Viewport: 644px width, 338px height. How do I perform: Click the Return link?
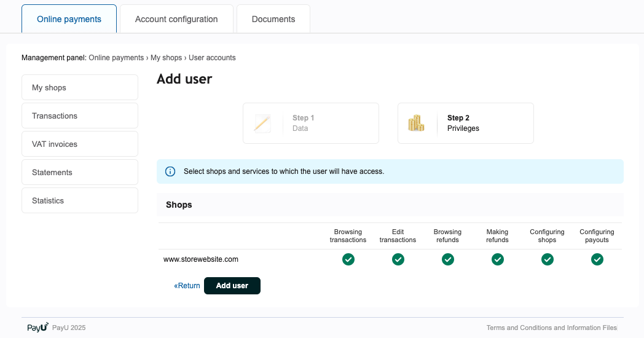coord(187,286)
